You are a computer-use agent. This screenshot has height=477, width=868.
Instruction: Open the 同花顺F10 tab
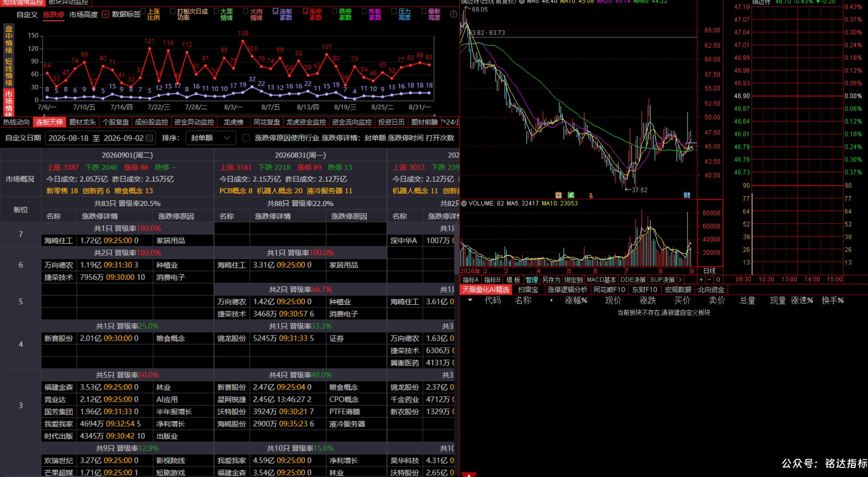609,290
